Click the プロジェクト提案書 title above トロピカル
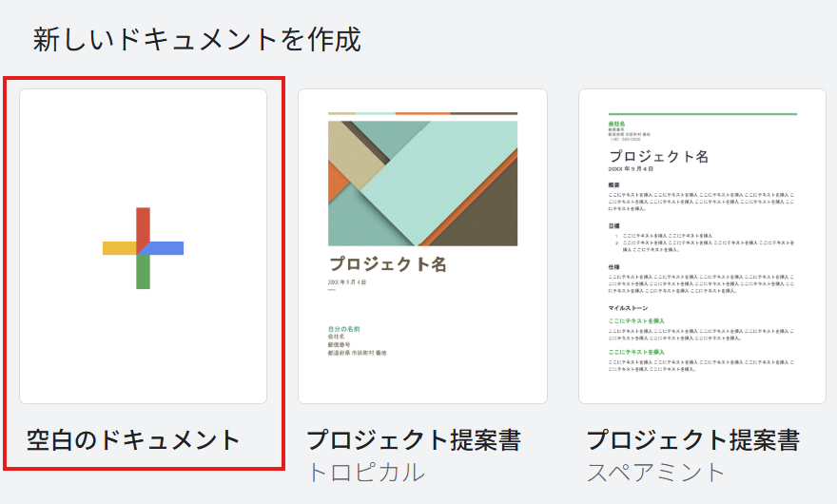The height and width of the screenshot is (504, 837). pyautogui.click(x=414, y=440)
